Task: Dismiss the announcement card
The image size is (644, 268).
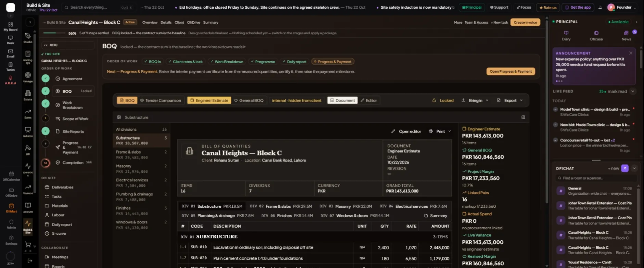Action: (x=631, y=53)
